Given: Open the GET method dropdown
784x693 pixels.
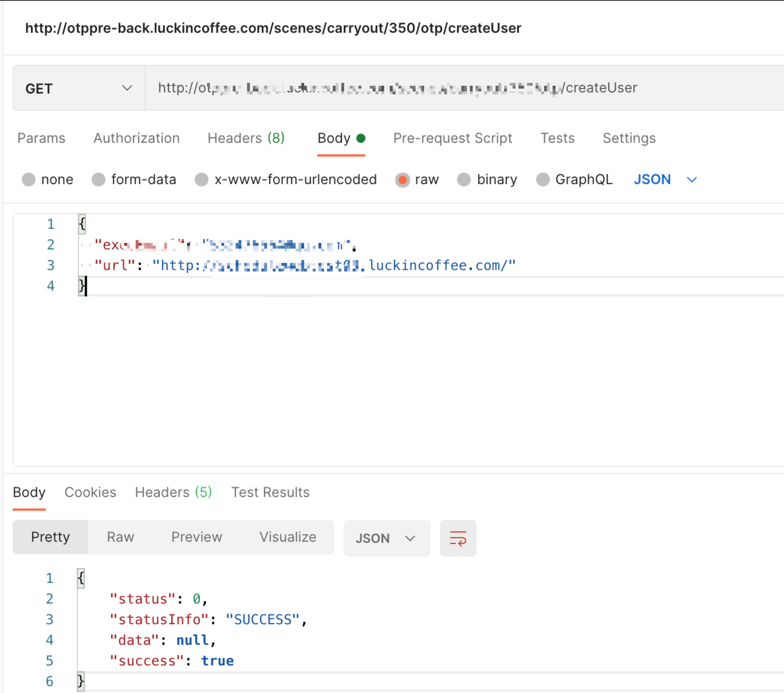Looking at the screenshot, I should point(79,88).
